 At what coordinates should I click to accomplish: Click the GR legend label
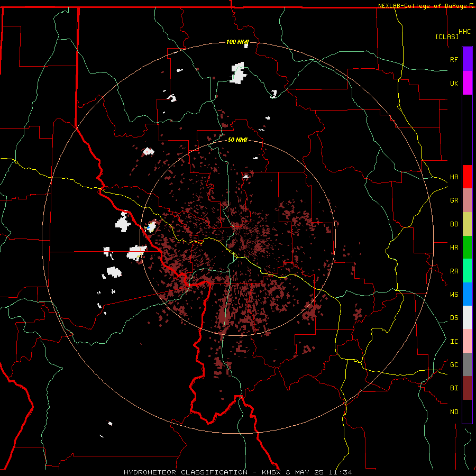pos(454,200)
